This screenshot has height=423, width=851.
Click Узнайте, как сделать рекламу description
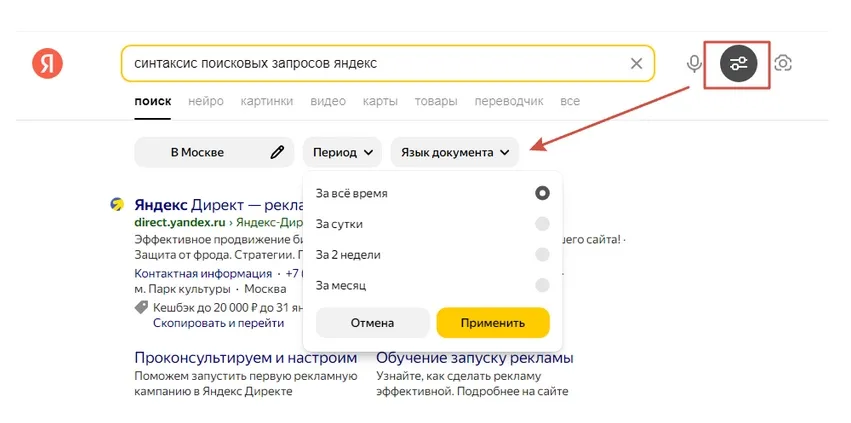coord(472,383)
